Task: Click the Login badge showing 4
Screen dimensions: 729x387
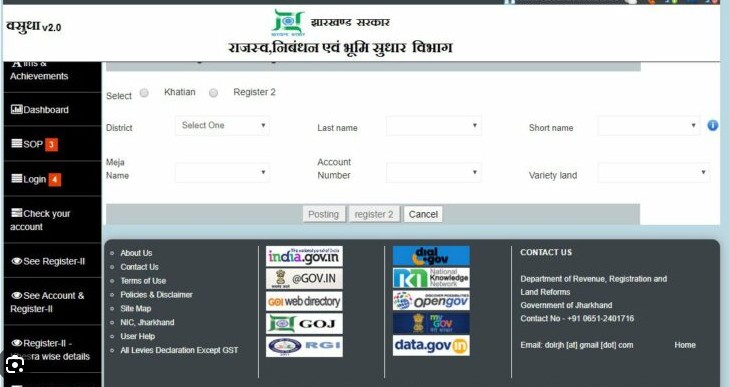Action: click(x=55, y=180)
